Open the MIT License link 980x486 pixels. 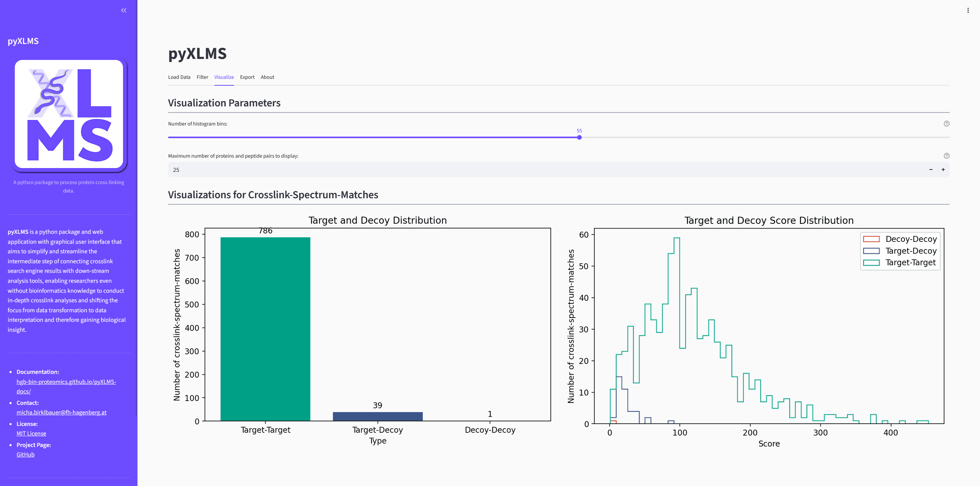31,433
